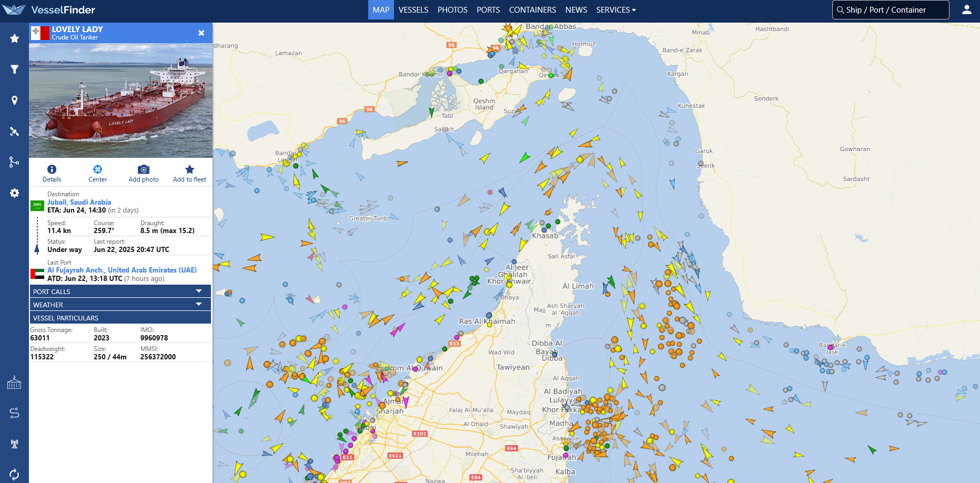The image size is (980, 483).
Task: Click the Greater Tunb map label
Action: pyautogui.click(x=368, y=218)
